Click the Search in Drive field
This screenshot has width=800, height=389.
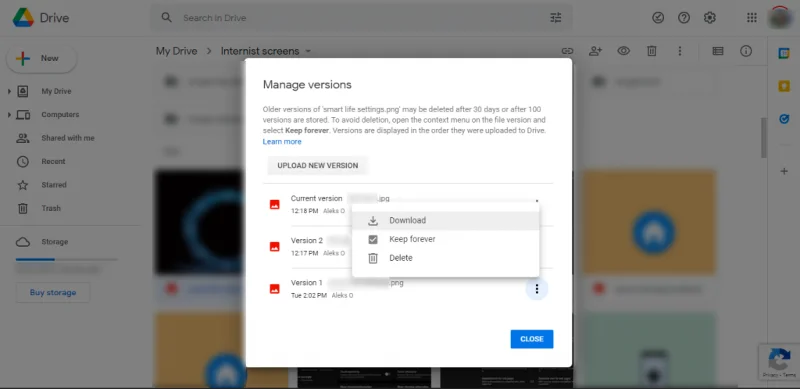click(361, 18)
